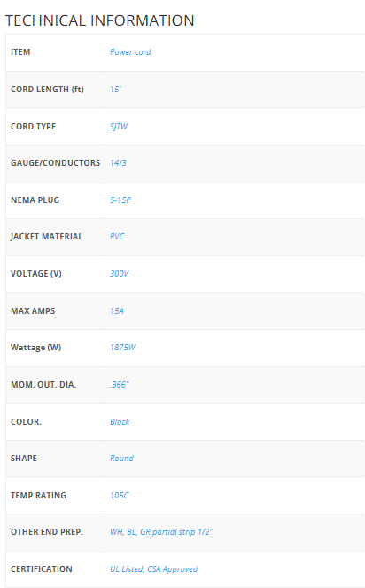Click 'UL Listed, CSA Approved' certification text

(153, 568)
